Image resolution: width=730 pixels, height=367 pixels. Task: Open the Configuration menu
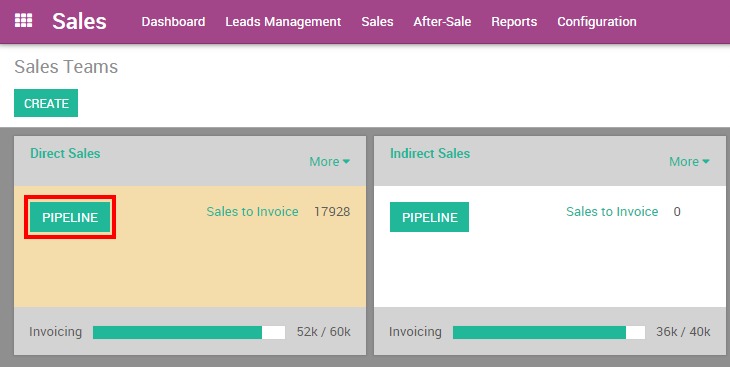[597, 21]
